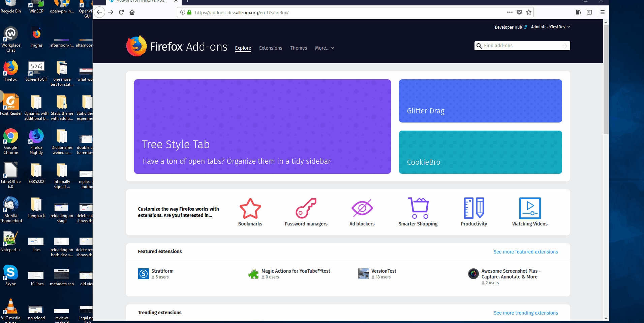Open the Smarter Shopping cart icon
Screen dimensions: 644x323
418,208
